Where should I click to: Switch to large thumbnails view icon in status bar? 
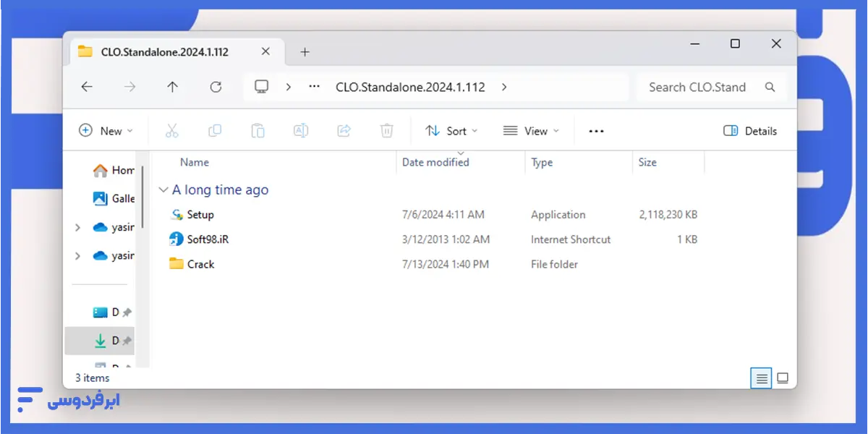pyautogui.click(x=783, y=378)
